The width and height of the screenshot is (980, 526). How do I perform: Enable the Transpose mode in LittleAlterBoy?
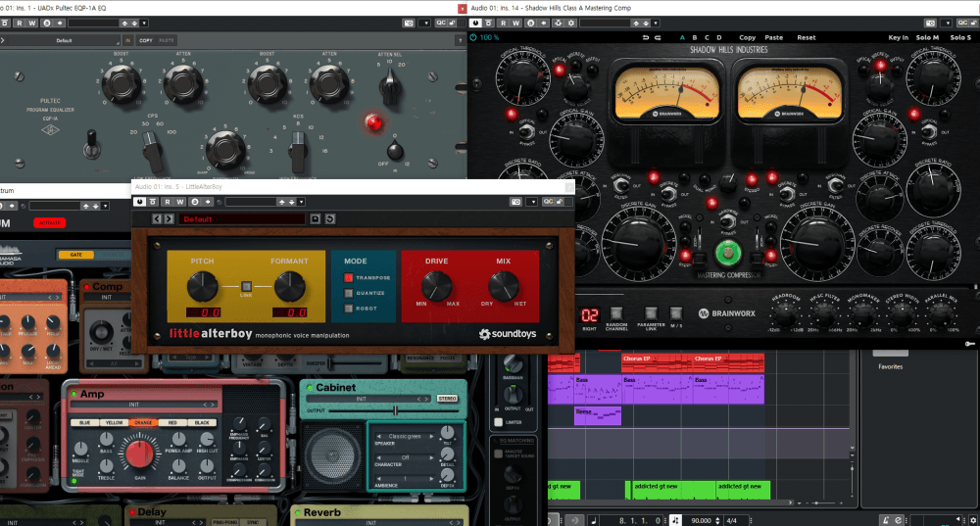click(x=349, y=277)
